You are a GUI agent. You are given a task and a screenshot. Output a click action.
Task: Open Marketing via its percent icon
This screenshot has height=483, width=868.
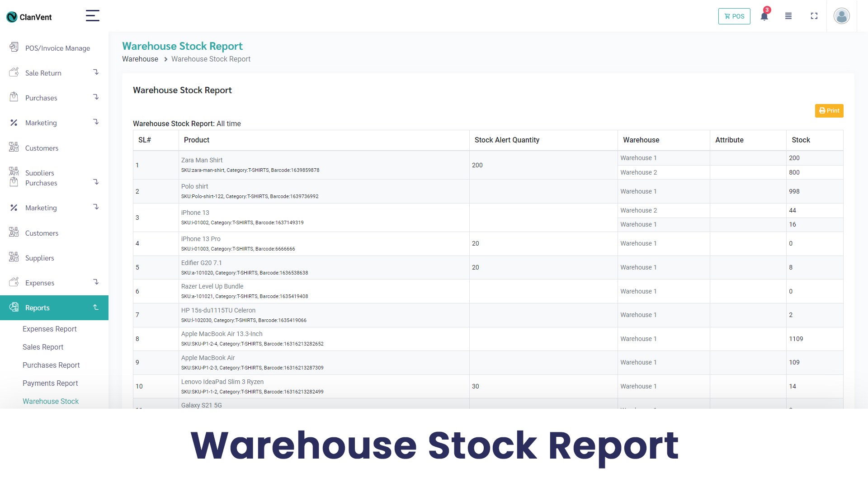14,208
